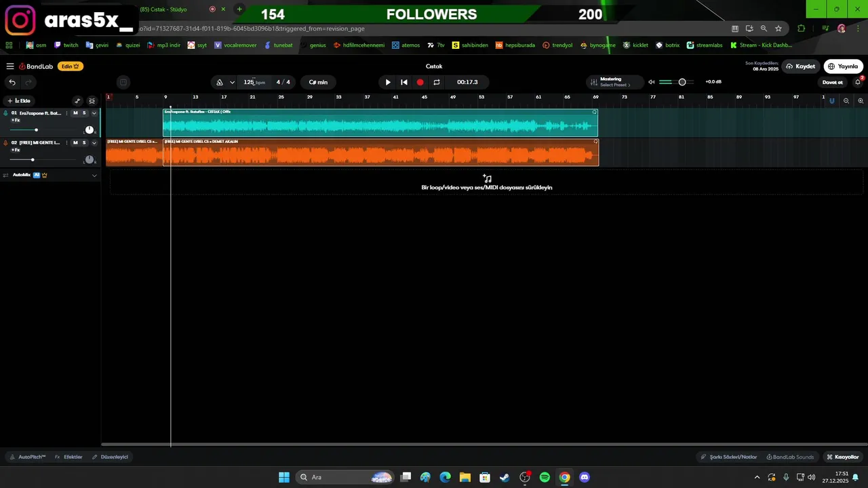
Task: Mute track 01 Era7capone
Action: [x=75, y=113]
